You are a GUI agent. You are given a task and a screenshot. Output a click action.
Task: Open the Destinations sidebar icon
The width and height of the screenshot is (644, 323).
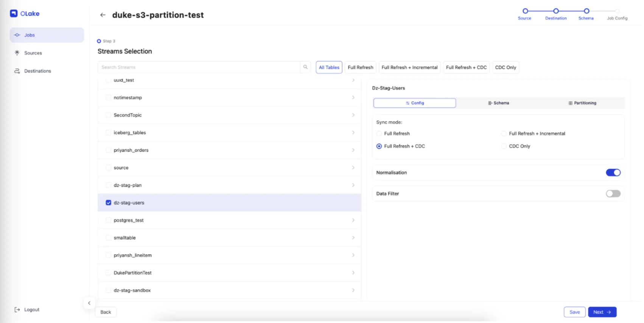coord(17,71)
